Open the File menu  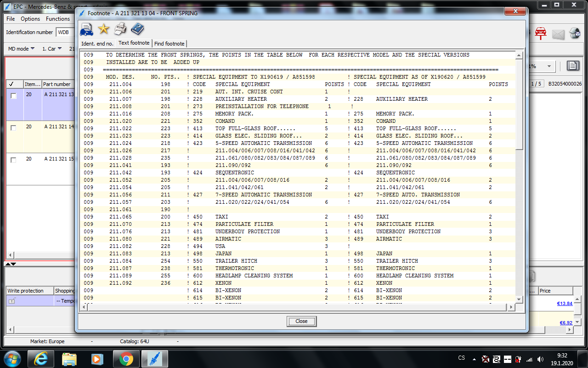click(x=11, y=19)
